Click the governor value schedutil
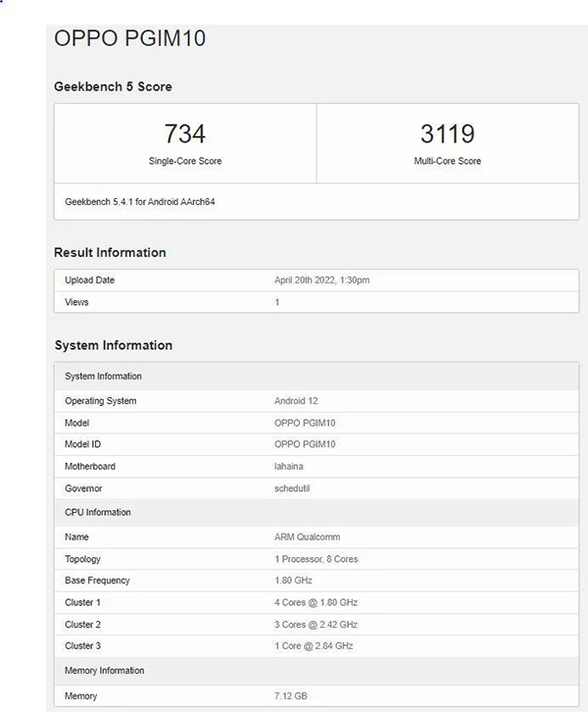The height and width of the screenshot is (712, 588). (295, 488)
